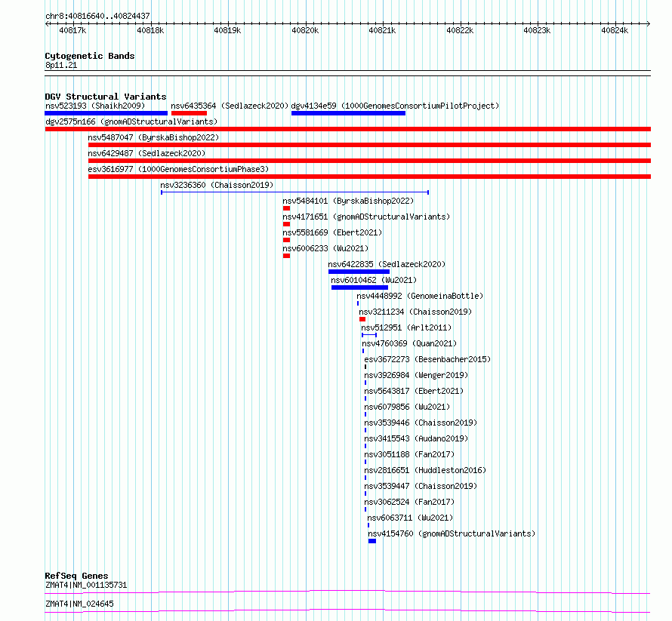
Task: Click the 40818k ruler tick label
Action: (150, 30)
